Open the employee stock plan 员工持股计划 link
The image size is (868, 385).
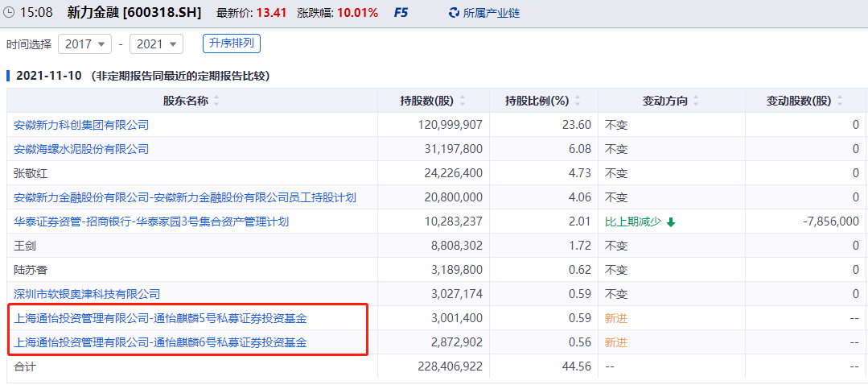tap(185, 197)
